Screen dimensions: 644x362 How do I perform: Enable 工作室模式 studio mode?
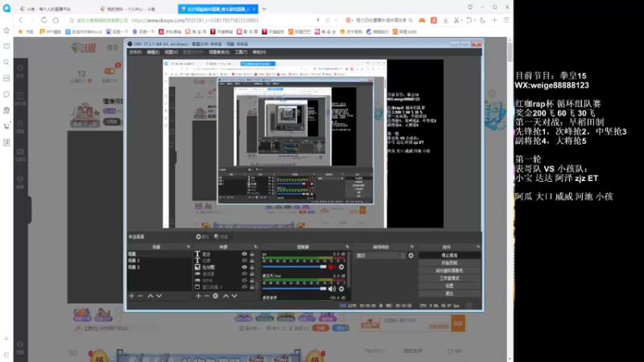[449, 278]
